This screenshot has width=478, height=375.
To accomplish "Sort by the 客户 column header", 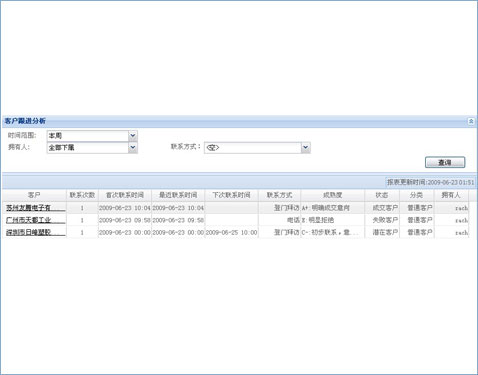I will [x=34, y=195].
